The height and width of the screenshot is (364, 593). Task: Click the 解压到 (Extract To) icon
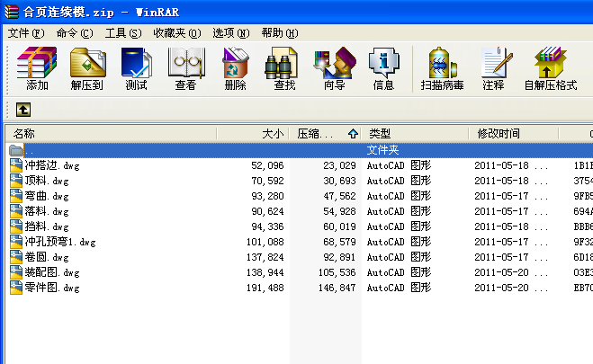pyautogui.click(x=87, y=68)
